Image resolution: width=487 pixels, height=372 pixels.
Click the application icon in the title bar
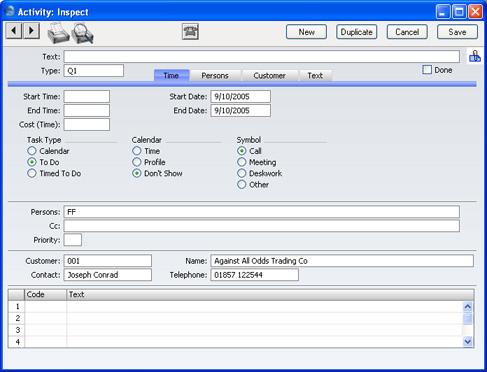click(x=9, y=11)
